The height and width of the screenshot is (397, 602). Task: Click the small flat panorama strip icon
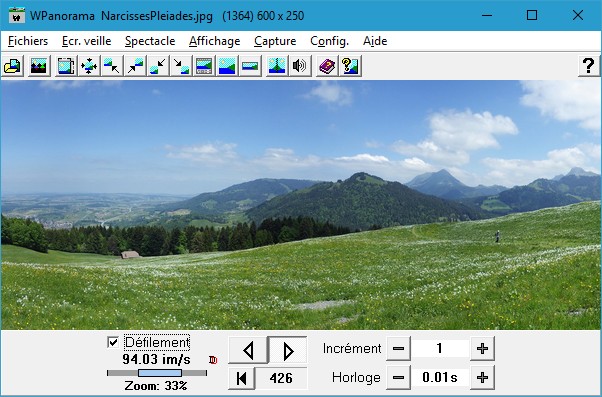tap(250, 66)
